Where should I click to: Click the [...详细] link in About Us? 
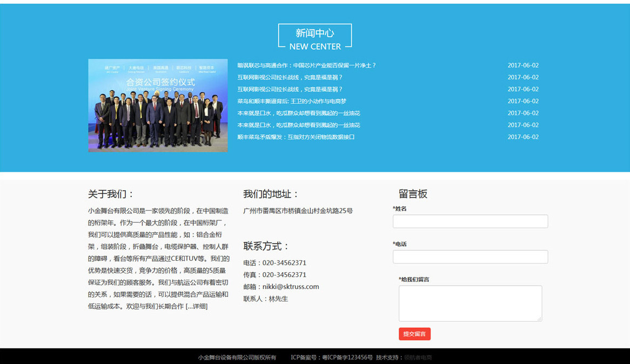click(x=197, y=306)
